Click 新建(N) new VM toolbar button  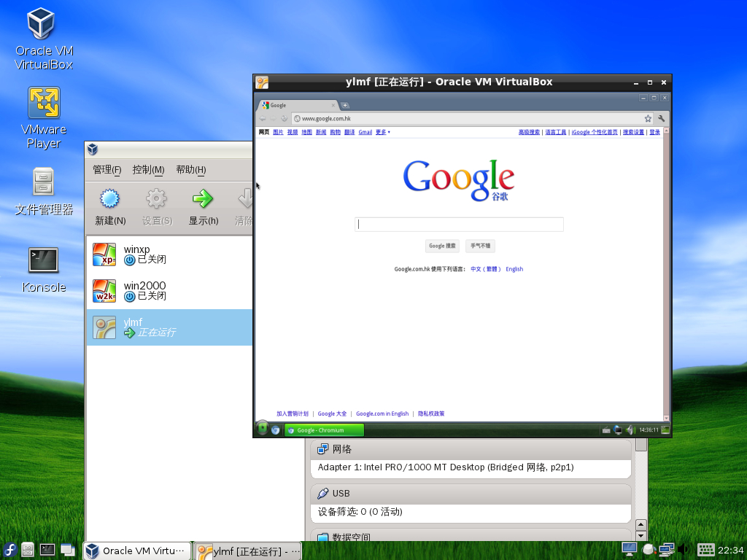point(109,207)
